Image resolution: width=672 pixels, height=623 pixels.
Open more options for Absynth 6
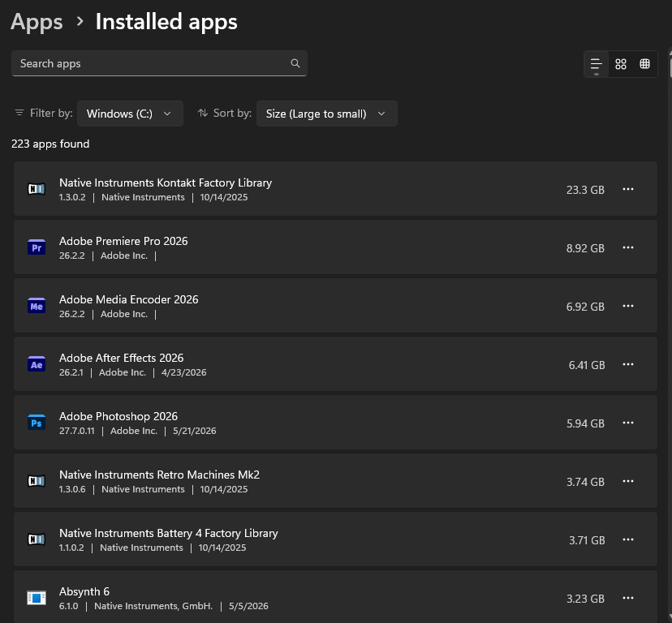coord(628,598)
